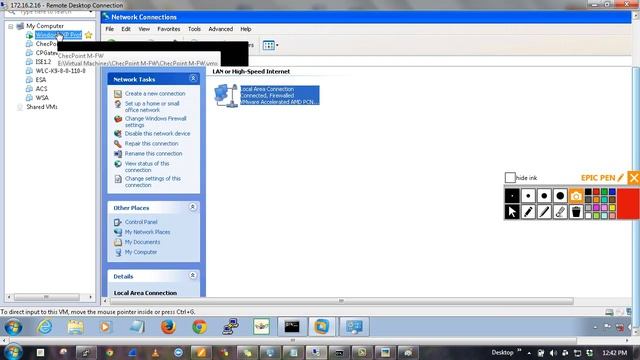
Task: Open the Tools menu
Action: [x=194, y=29]
